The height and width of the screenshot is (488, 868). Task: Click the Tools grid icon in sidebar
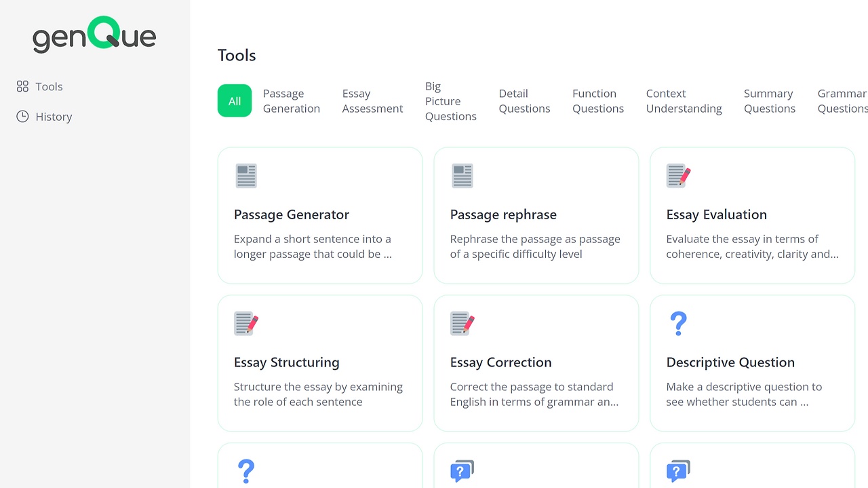point(22,86)
